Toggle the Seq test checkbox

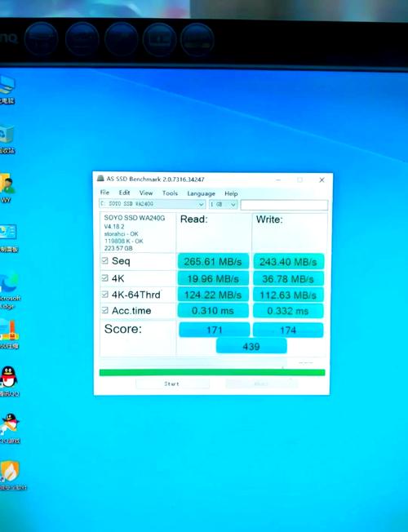tap(105, 260)
